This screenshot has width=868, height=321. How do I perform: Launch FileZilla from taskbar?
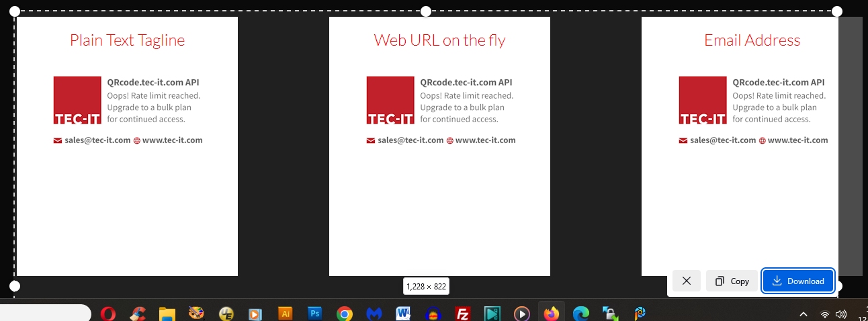tap(462, 314)
